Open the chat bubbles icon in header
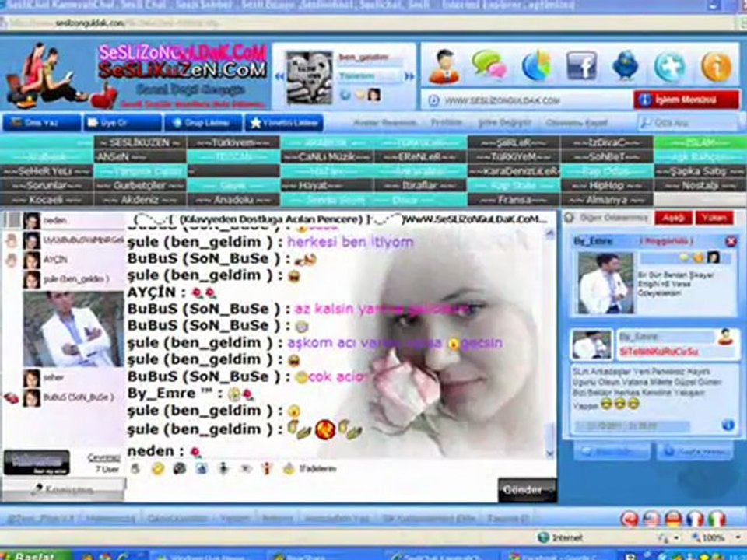This screenshot has height=560, width=747. [489, 65]
